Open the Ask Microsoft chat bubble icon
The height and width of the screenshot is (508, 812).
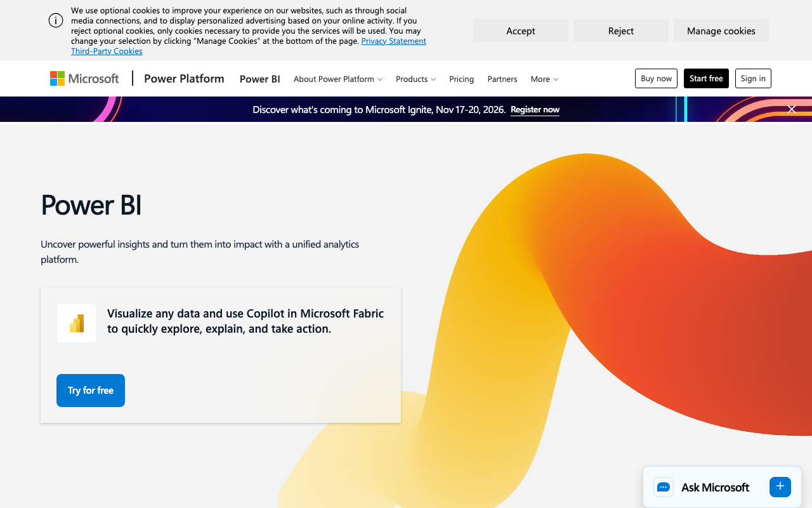(x=664, y=487)
